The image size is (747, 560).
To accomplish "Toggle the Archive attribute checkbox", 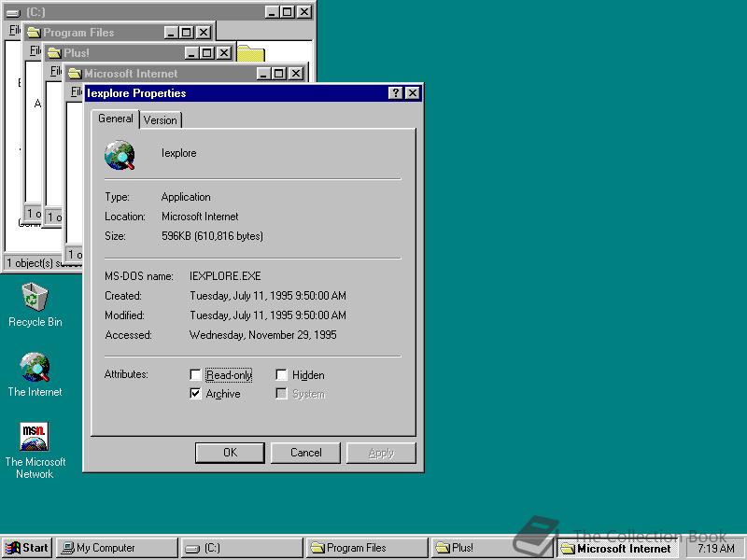I will coord(195,393).
